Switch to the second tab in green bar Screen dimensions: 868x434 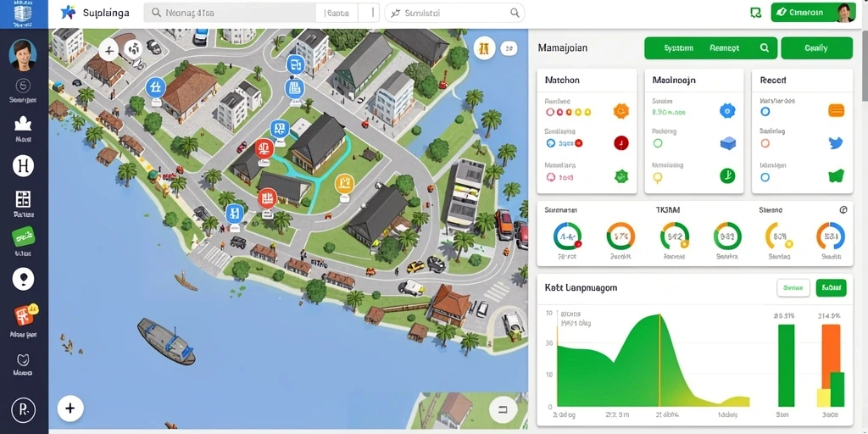coord(724,48)
